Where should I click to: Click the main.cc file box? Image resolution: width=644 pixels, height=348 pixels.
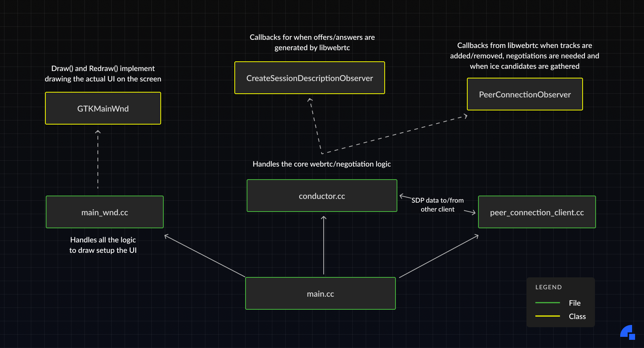tap(320, 294)
